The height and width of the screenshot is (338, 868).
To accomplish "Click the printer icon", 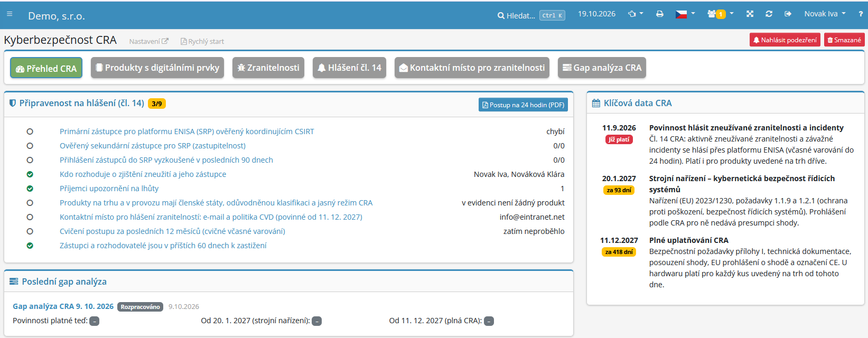I will coord(660,14).
